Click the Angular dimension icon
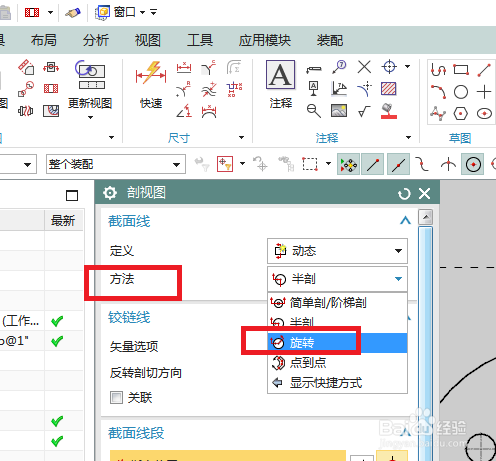The height and width of the screenshot is (461, 496). coord(184,111)
